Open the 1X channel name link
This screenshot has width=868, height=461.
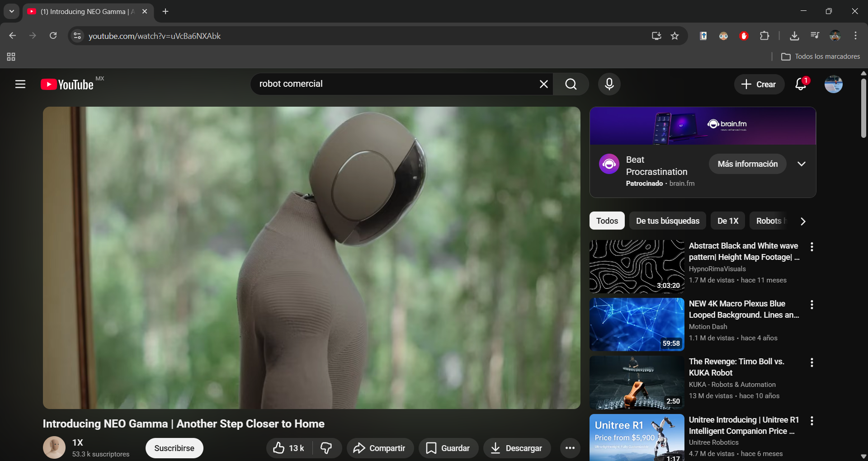point(78,442)
